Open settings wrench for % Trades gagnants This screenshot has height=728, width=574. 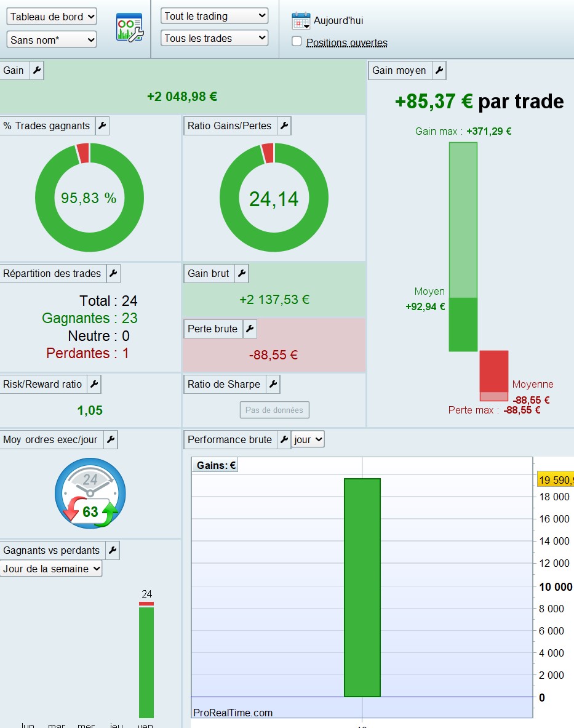(102, 126)
